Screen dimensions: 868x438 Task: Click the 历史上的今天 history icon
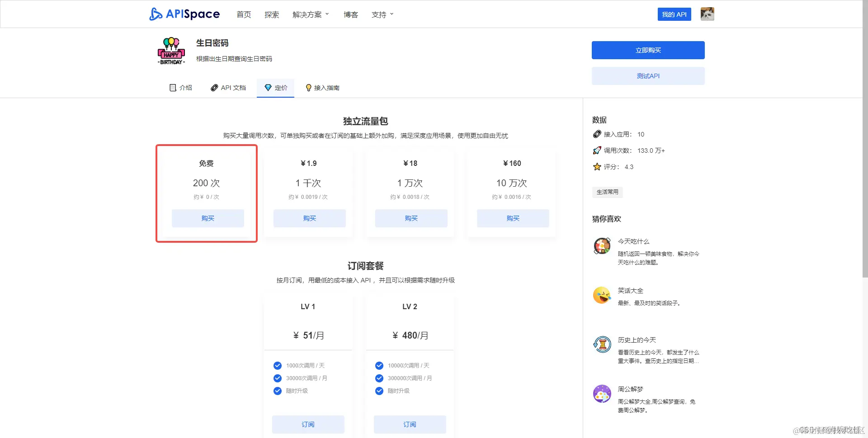(602, 344)
